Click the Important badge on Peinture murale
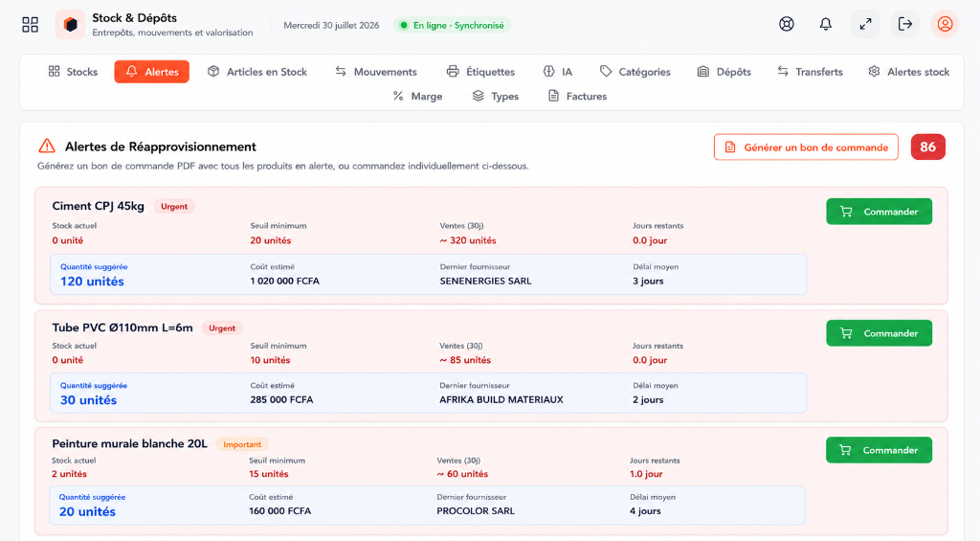Screen dimensions: 980x541 [242, 444]
